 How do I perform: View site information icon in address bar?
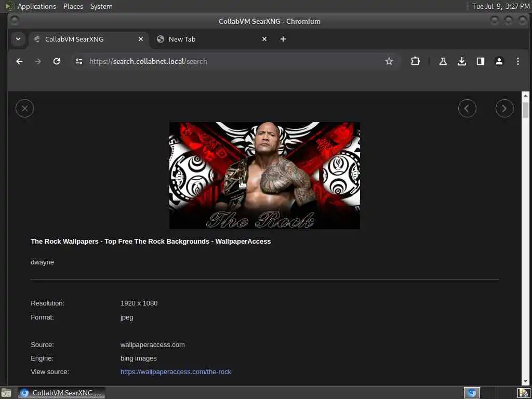point(79,61)
